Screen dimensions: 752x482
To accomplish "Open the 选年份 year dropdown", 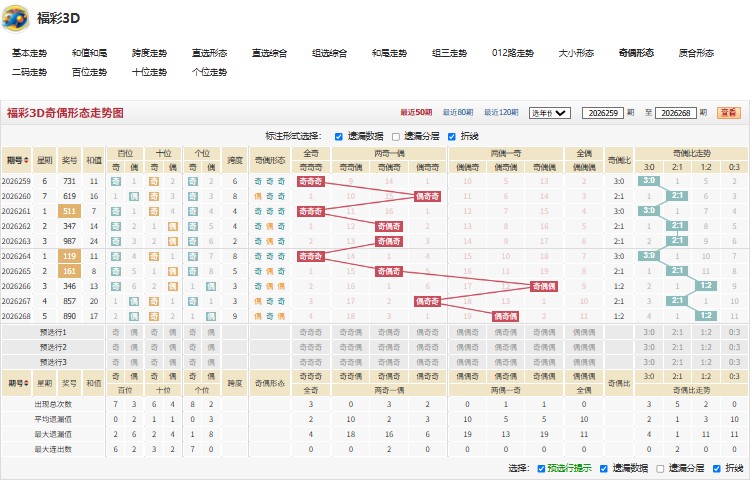I will (x=550, y=113).
